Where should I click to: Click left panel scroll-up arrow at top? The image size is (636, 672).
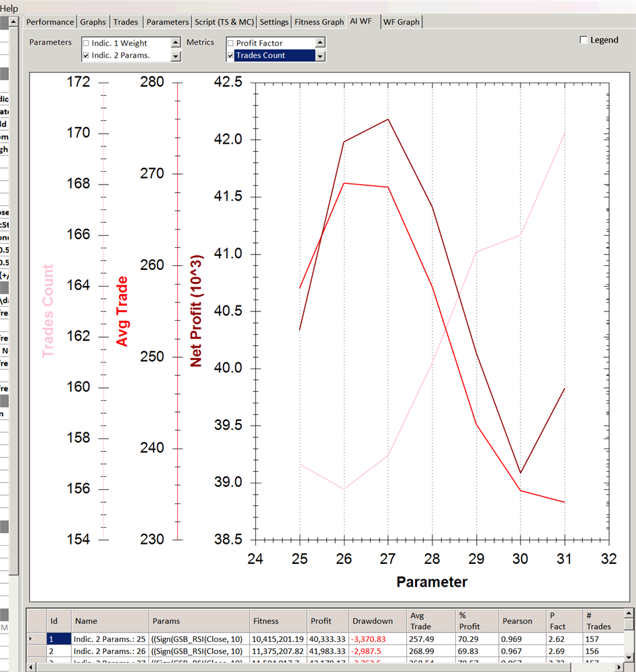pos(14,22)
